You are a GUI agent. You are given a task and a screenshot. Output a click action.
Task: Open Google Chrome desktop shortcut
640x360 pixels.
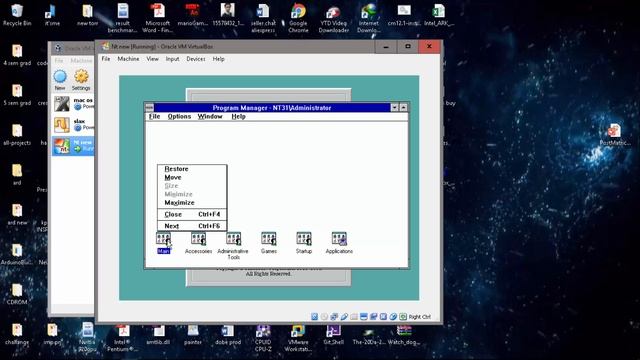coord(298,18)
